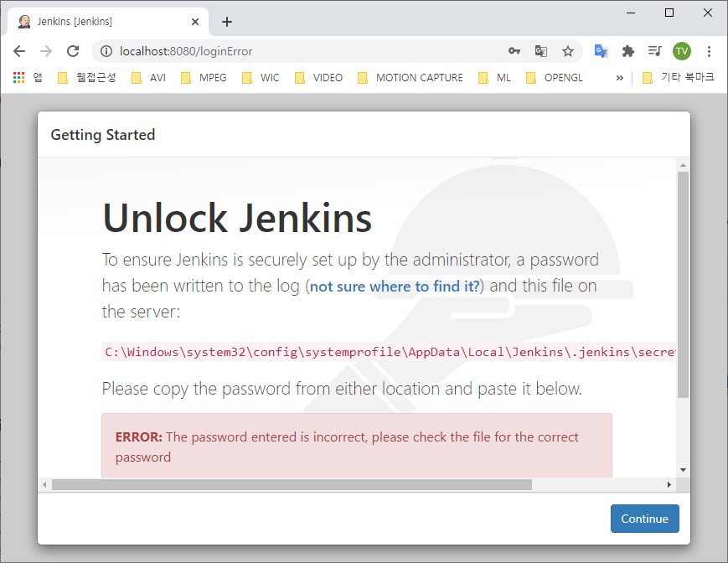Close the Jenkins tab
The height and width of the screenshot is (563, 728).
[x=195, y=22]
